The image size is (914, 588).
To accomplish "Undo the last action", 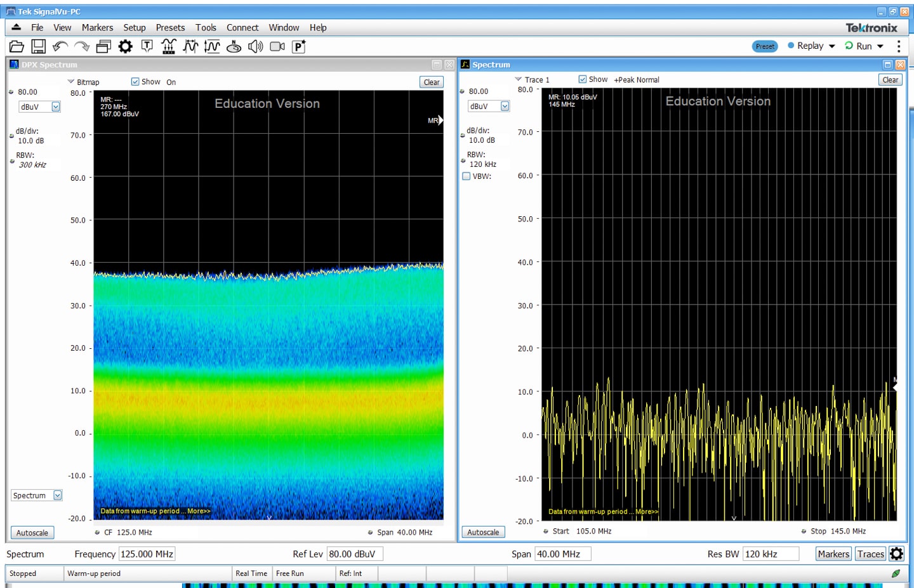I will 60,46.
